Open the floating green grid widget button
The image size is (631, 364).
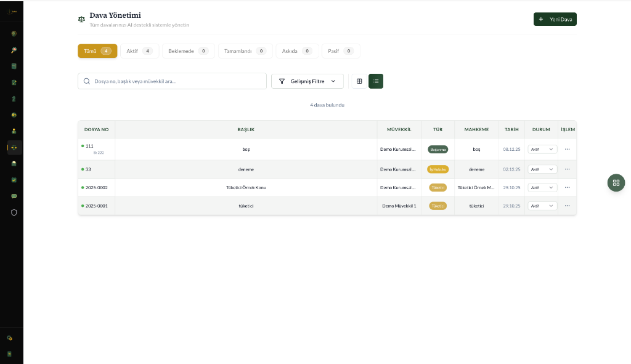pyautogui.click(x=616, y=182)
